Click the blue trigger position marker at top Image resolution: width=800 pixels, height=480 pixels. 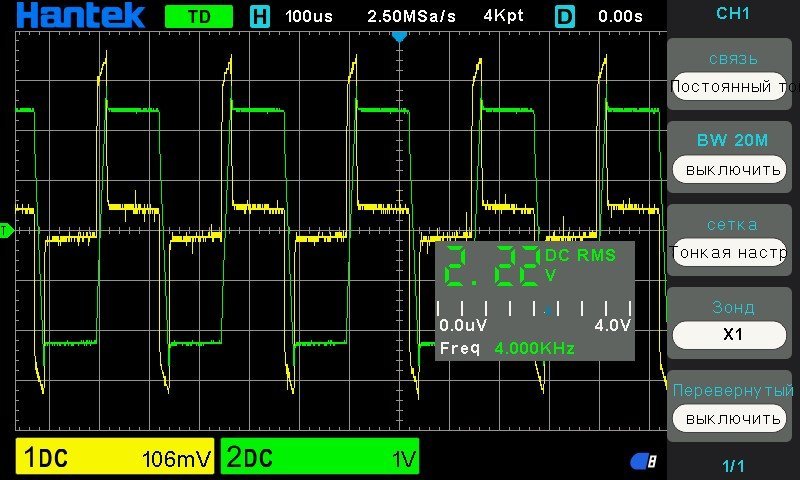pos(399,36)
